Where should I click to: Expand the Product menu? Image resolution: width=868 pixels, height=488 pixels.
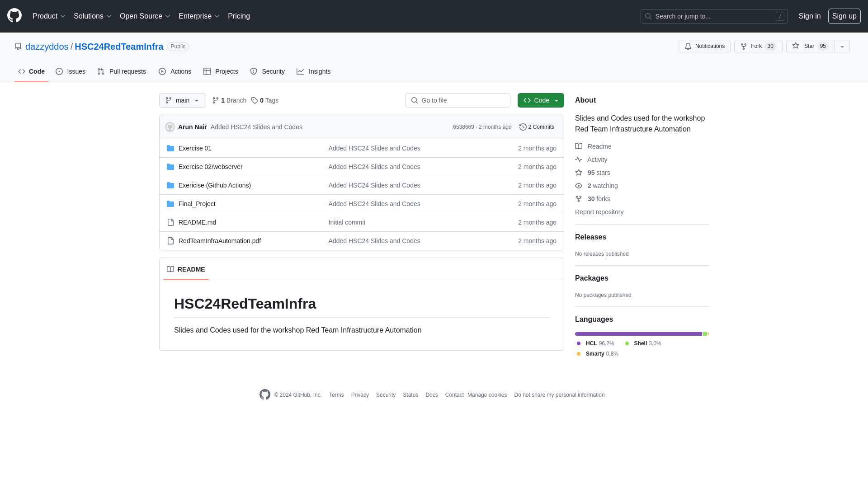49,16
